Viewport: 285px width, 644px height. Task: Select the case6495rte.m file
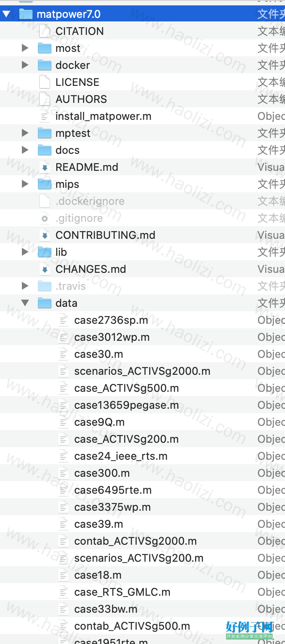click(x=113, y=490)
